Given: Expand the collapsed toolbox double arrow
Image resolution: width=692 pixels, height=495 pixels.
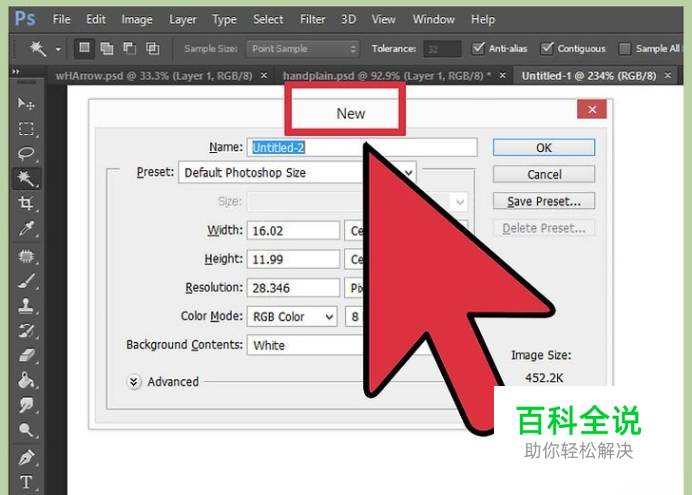Looking at the screenshot, I should 16,71.
